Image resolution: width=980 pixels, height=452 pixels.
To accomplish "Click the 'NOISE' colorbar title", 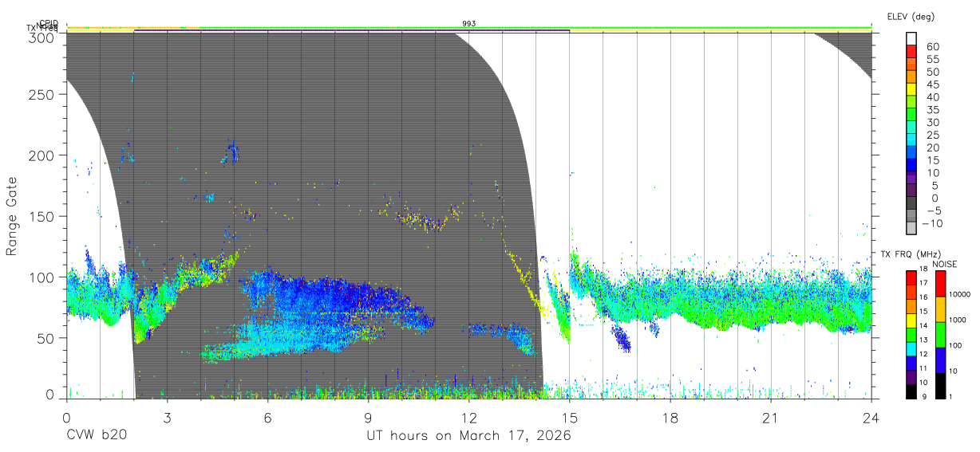I will [x=944, y=264].
